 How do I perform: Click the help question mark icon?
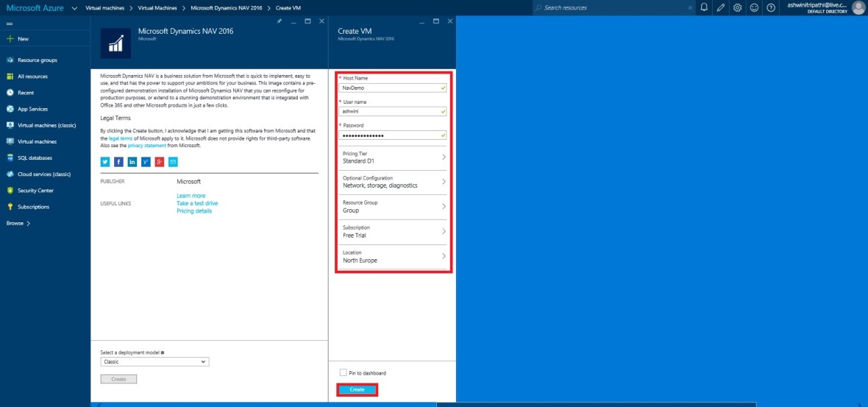click(x=770, y=7)
